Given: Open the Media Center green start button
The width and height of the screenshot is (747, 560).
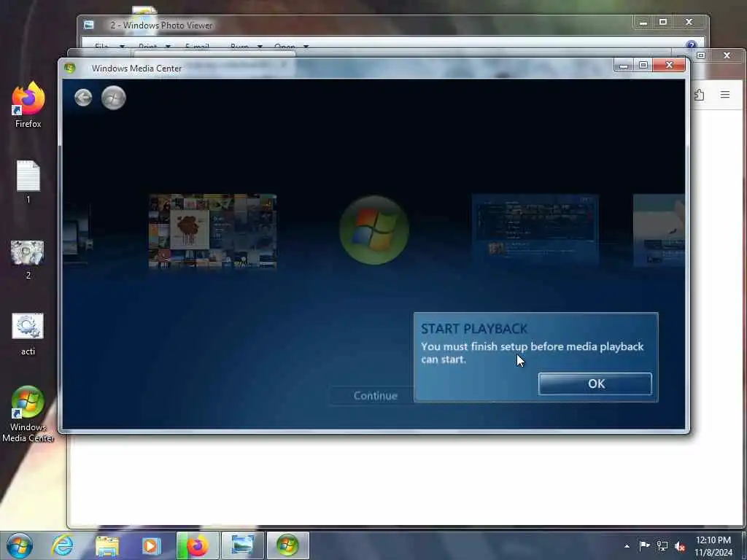Looking at the screenshot, I should pos(113,98).
